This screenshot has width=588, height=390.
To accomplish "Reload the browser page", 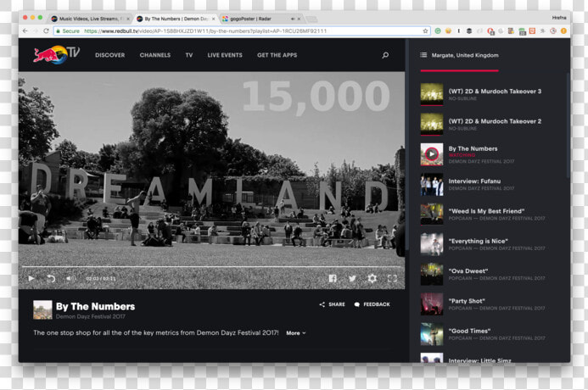I will pyautogui.click(x=46, y=31).
